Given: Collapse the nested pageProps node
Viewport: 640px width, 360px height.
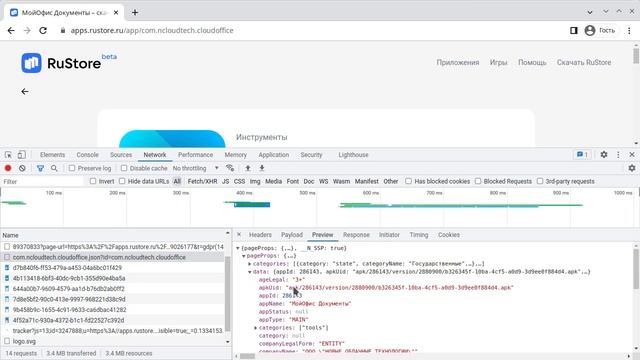Looking at the screenshot, I should click(x=244, y=256).
